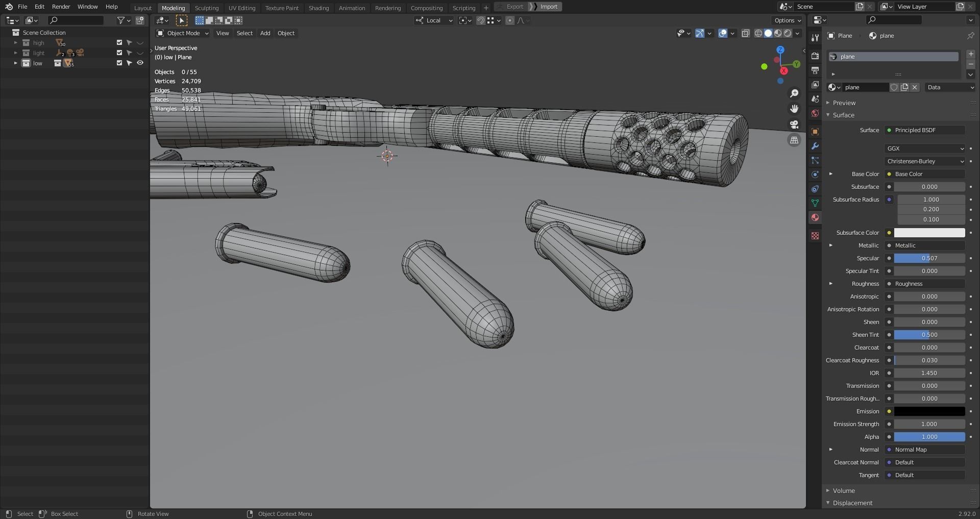Toggle exclude checkbox for high collection

tap(119, 43)
